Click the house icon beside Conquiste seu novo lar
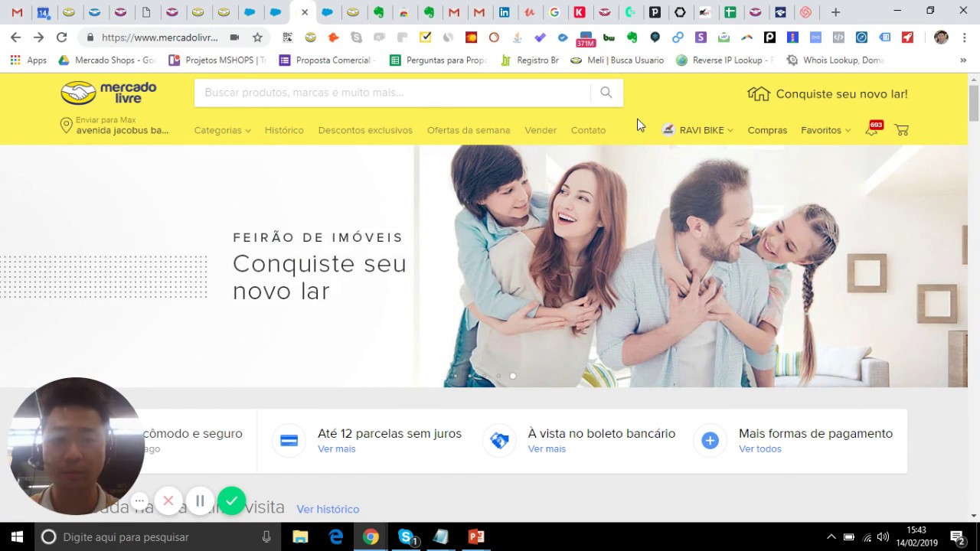The image size is (980, 551). click(x=758, y=93)
